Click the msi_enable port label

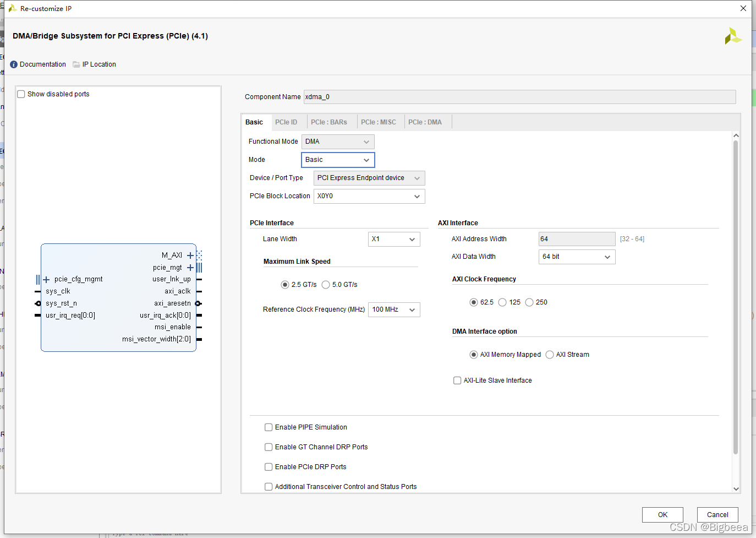coord(173,327)
